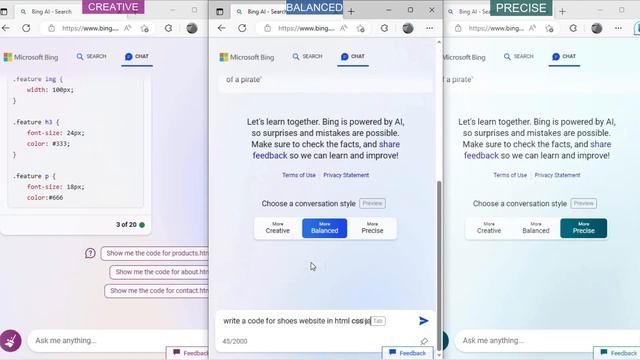Viewport: 640px width, 360px height.
Task: Click Tab autocomplete hint in chat input
Action: tap(378, 321)
